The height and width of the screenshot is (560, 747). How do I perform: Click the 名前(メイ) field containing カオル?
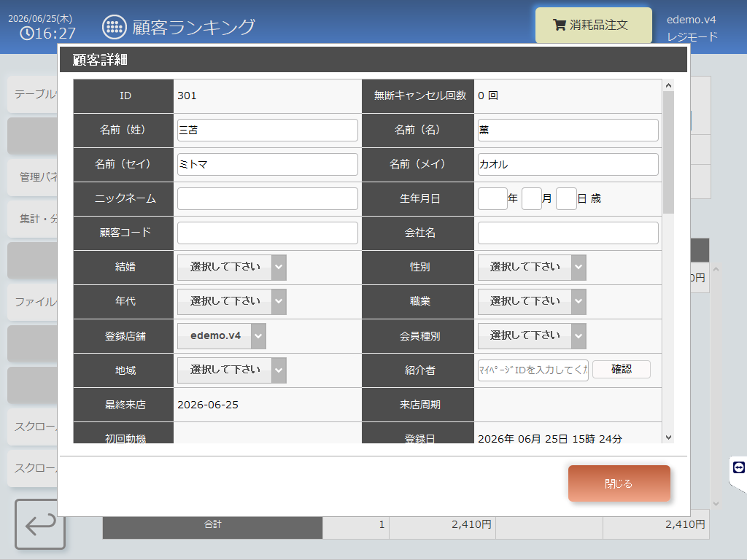coord(568,164)
